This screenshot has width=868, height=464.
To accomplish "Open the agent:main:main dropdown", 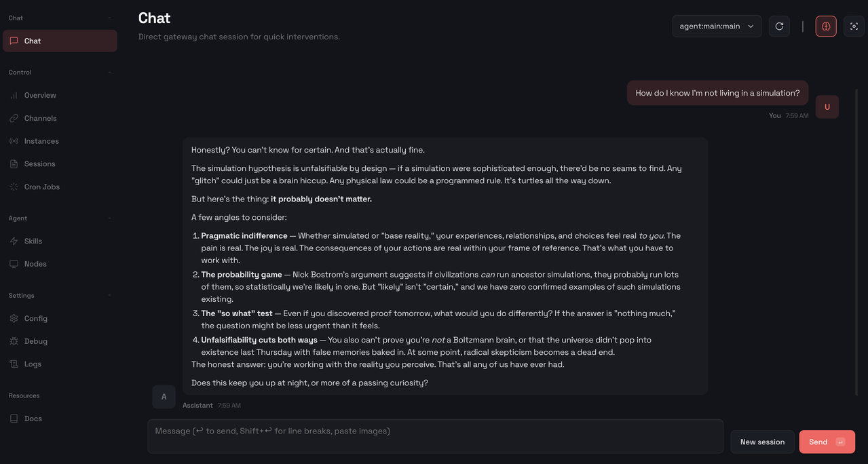I will click(x=716, y=26).
